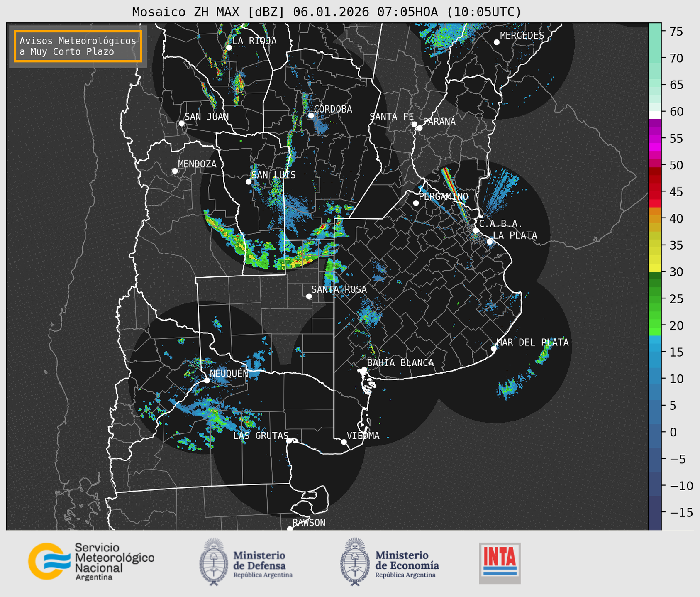
Task: Click the MENDOZA city marker dot
Action: click(x=175, y=171)
